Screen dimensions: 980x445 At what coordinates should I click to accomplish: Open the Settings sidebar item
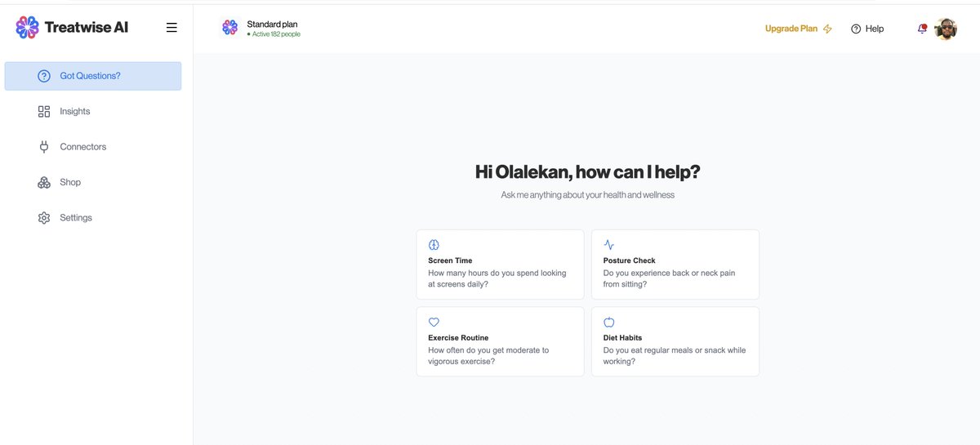point(93,218)
